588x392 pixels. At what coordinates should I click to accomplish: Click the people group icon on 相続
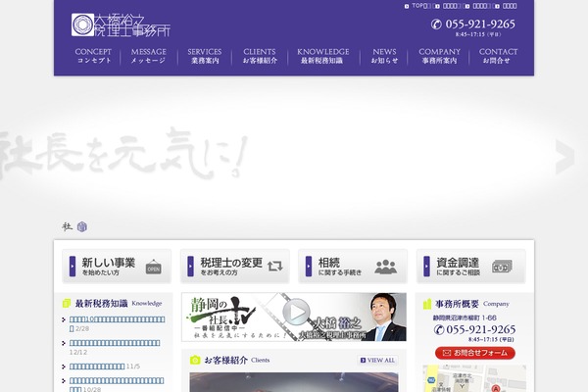pyautogui.click(x=385, y=267)
